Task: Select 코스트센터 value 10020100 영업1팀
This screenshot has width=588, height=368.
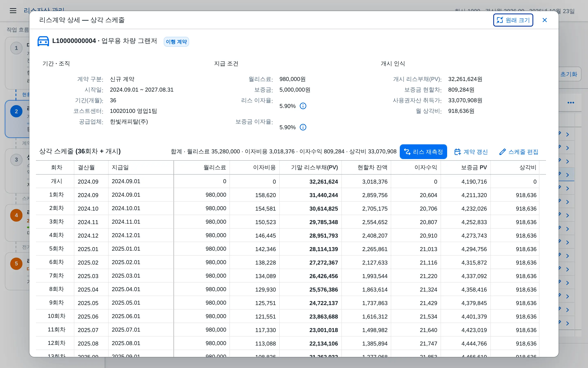Action: tap(133, 111)
